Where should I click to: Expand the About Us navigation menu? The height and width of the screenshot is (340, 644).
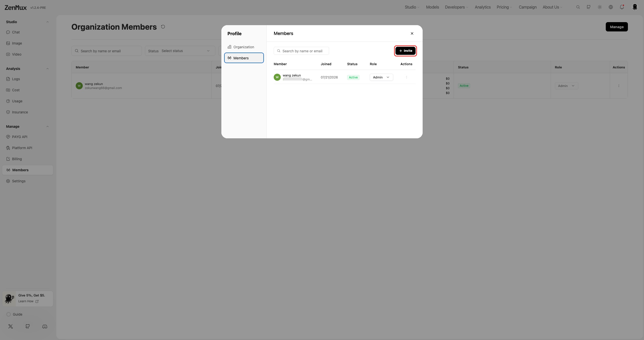[x=552, y=7]
